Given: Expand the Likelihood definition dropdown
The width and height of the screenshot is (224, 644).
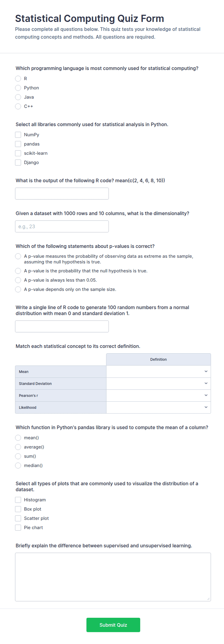Looking at the screenshot, I should [158, 407].
